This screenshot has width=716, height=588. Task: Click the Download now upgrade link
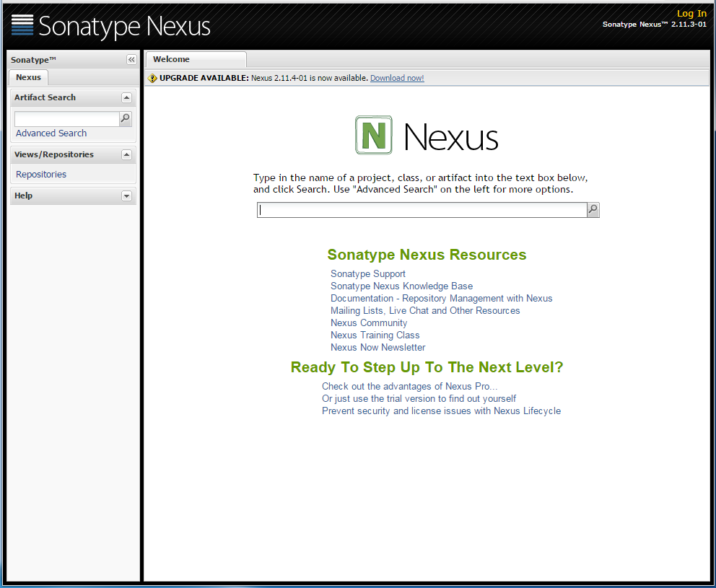[x=397, y=78]
